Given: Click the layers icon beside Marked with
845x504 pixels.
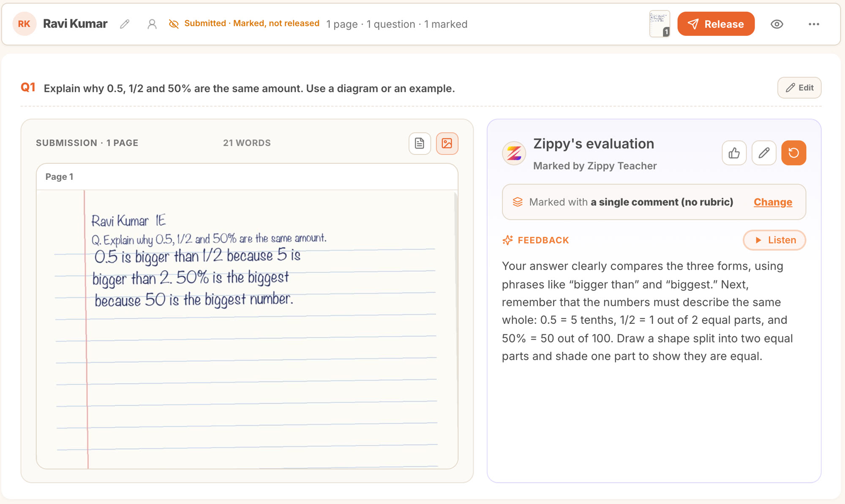Looking at the screenshot, I should click(518, 202).
